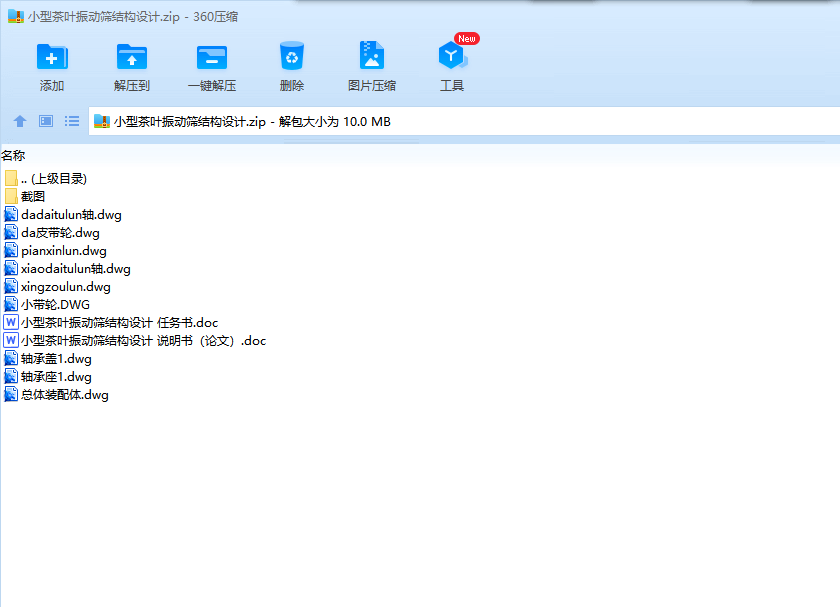Click the DWG icon of 轴承盖1.dwg

coord(11,358)
